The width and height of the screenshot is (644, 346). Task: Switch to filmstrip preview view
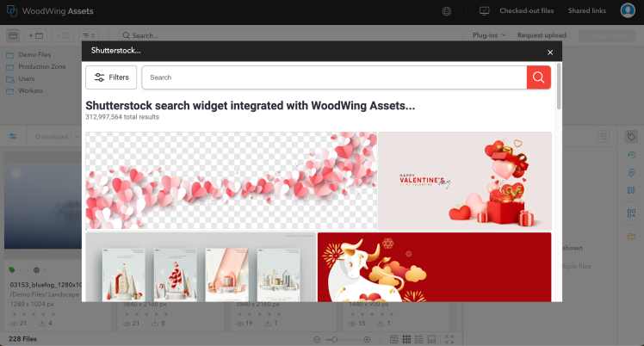431,339
